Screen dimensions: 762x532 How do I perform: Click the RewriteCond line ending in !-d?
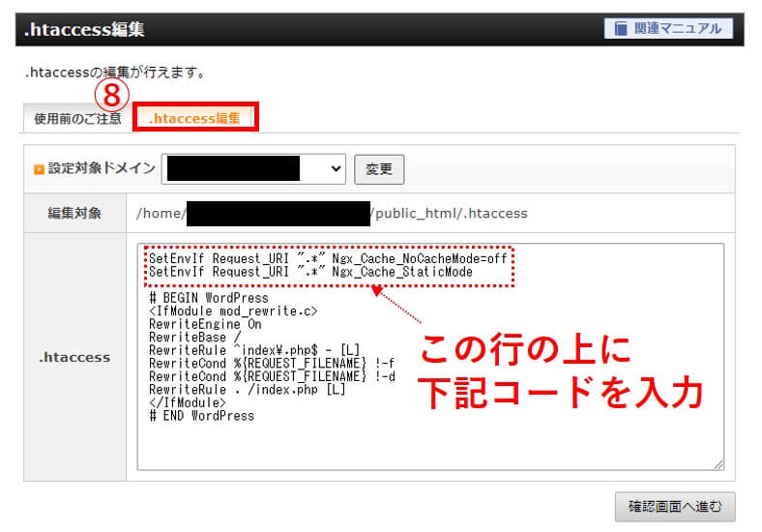(272, 376)
